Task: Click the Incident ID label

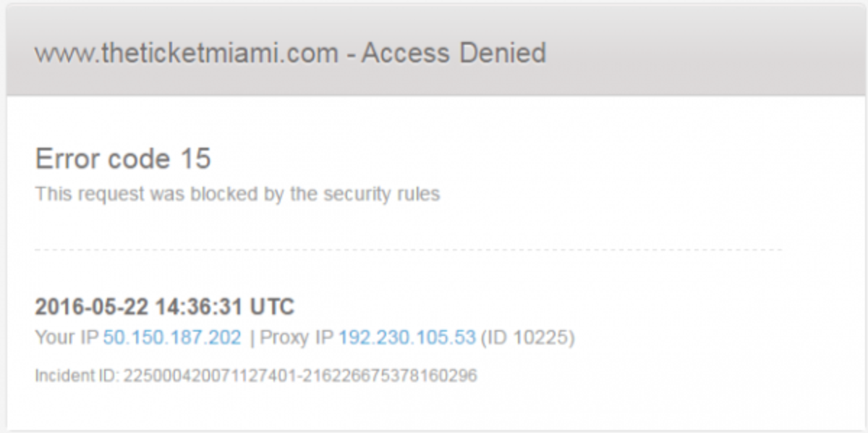Action: pos(77,376)
